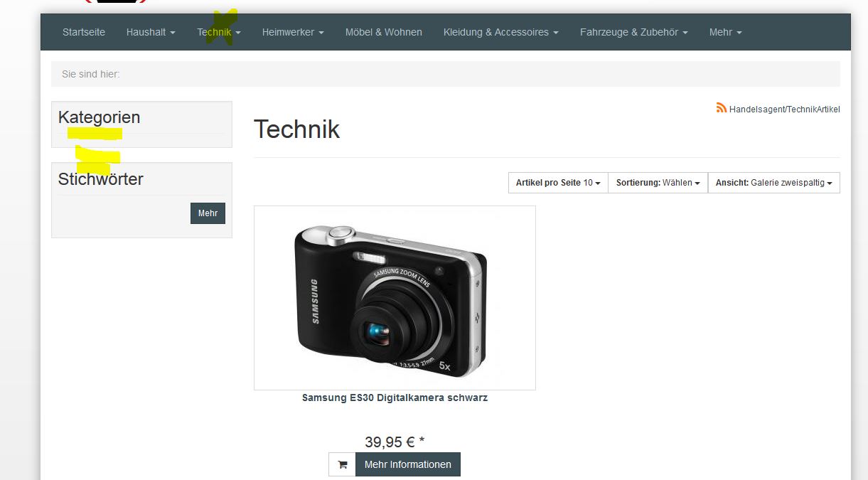868x480 pixels.
Task: Open the Handelsagent/TechnikArtikel feed link
Action: pos(784,110)
